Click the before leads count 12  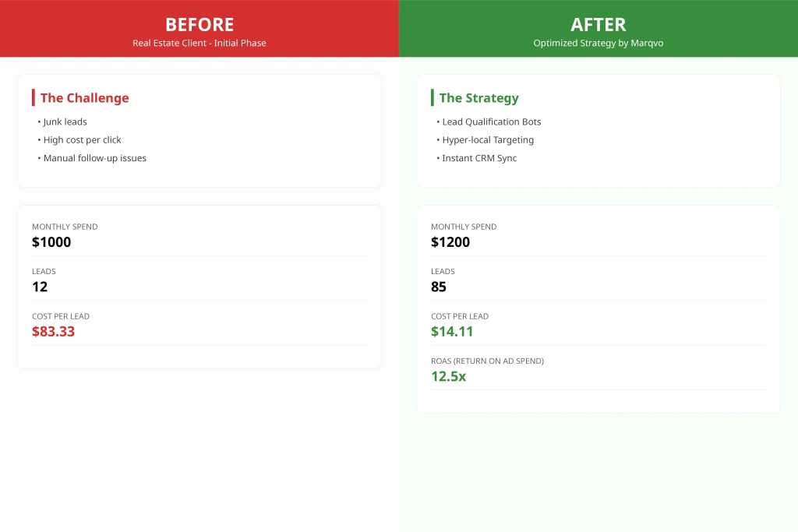point(40,287)
